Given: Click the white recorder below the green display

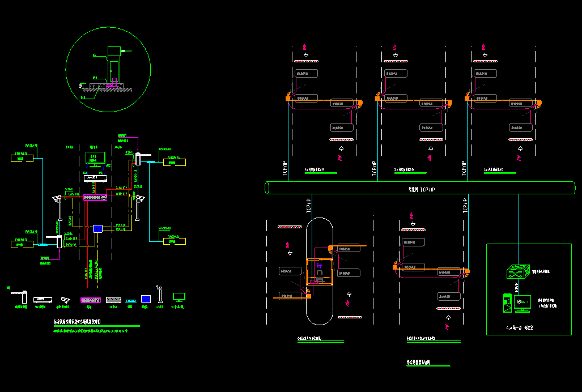Looking at the screenshot, I should point(95,177).
